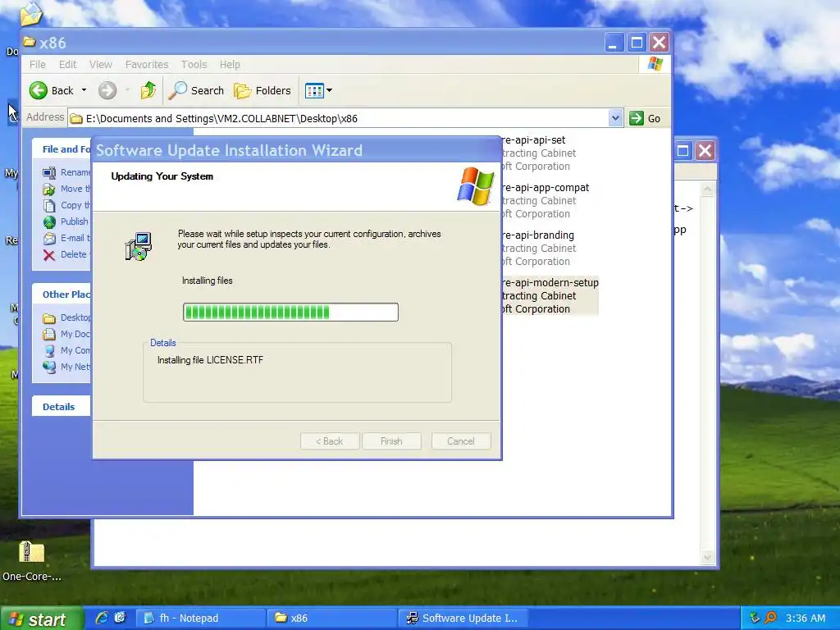Viewport: 840px width, 630px height.
Task: Open the File menu
Action: 38,64
